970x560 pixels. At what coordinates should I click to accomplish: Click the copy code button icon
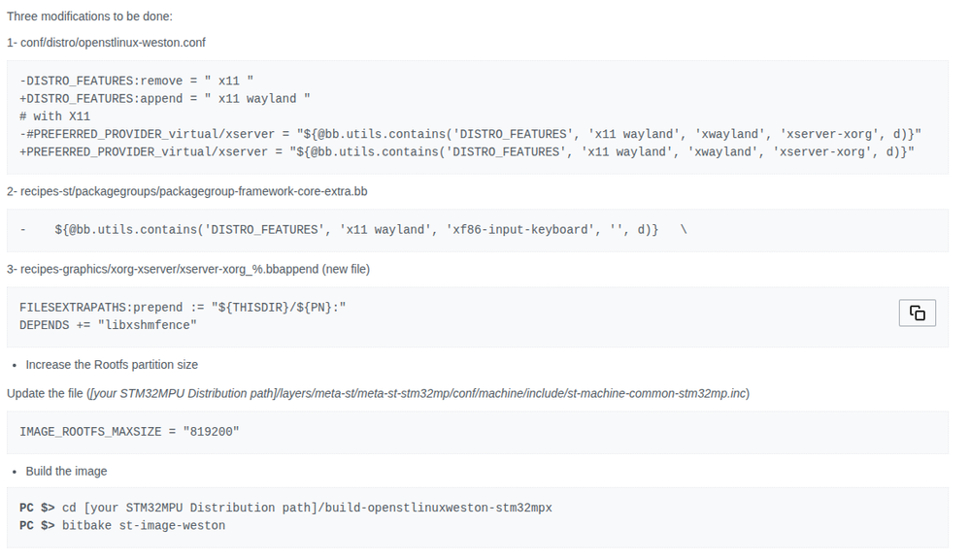(917, 313)
